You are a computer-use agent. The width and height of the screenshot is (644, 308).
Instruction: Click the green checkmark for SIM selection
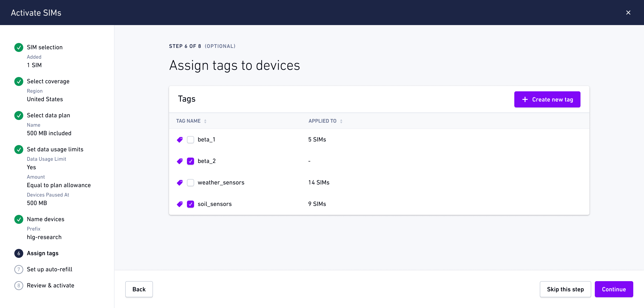pos(19,47)
